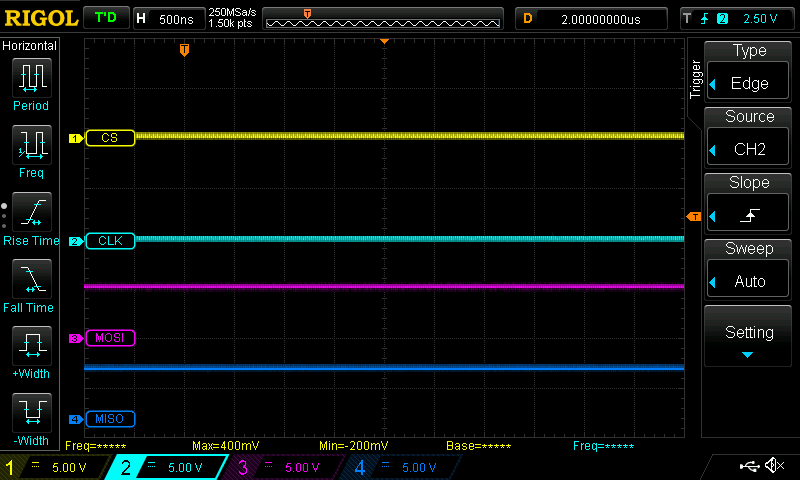This screenshot has width=800, height=480.
Task: Select the CS channel label
Action: coord(110,138)
